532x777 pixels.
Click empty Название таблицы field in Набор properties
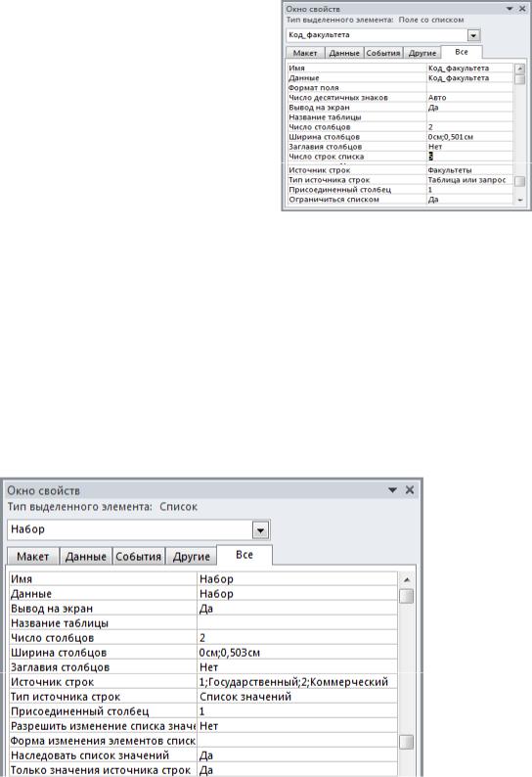click(296, 623)
